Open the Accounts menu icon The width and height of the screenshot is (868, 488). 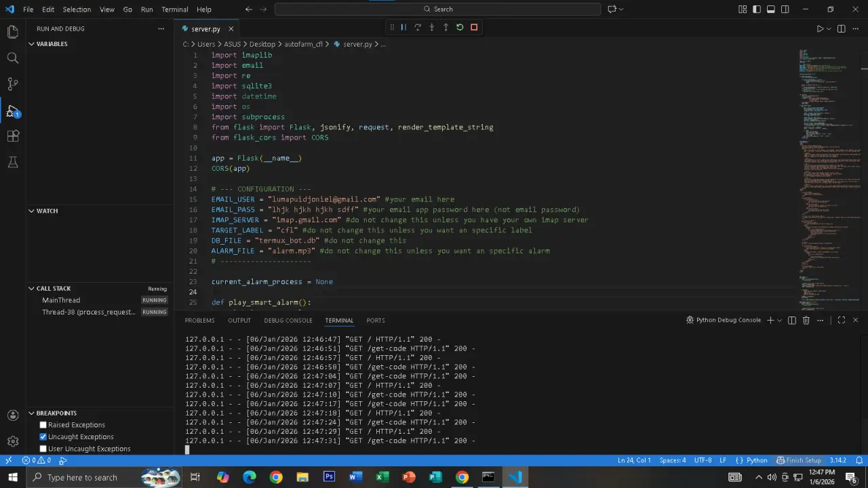tap(13, 415)
